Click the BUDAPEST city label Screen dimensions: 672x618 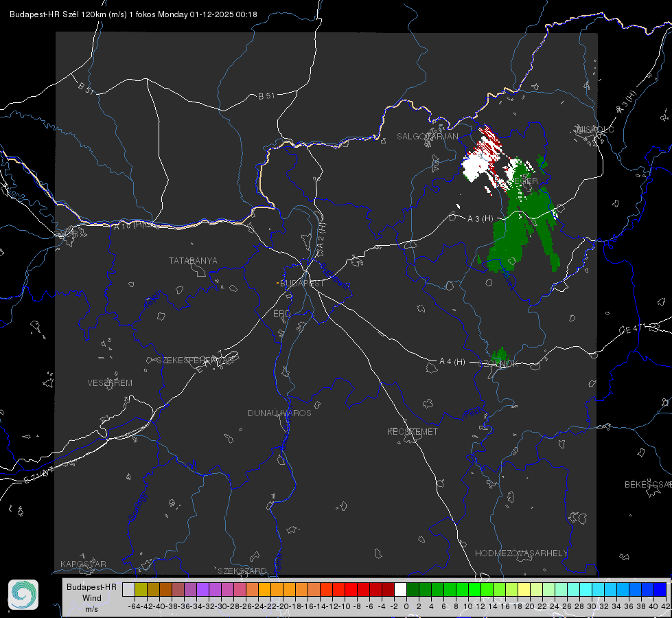pos(302,284)
